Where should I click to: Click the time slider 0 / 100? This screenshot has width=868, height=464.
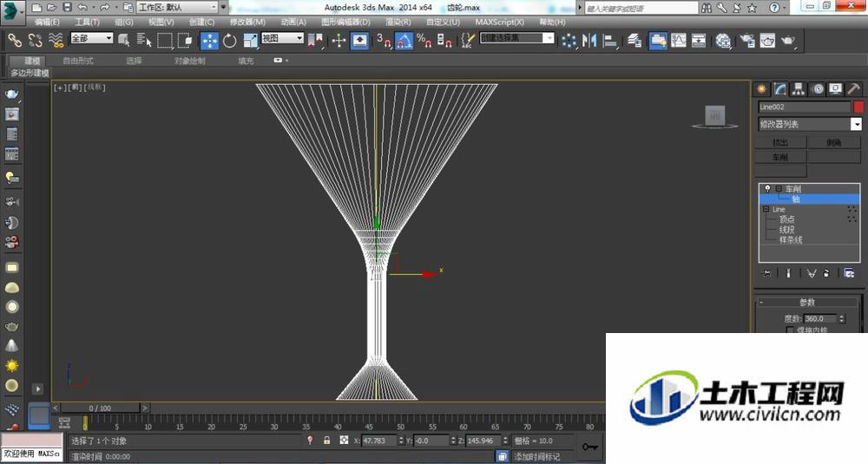(x=100, y=408)
